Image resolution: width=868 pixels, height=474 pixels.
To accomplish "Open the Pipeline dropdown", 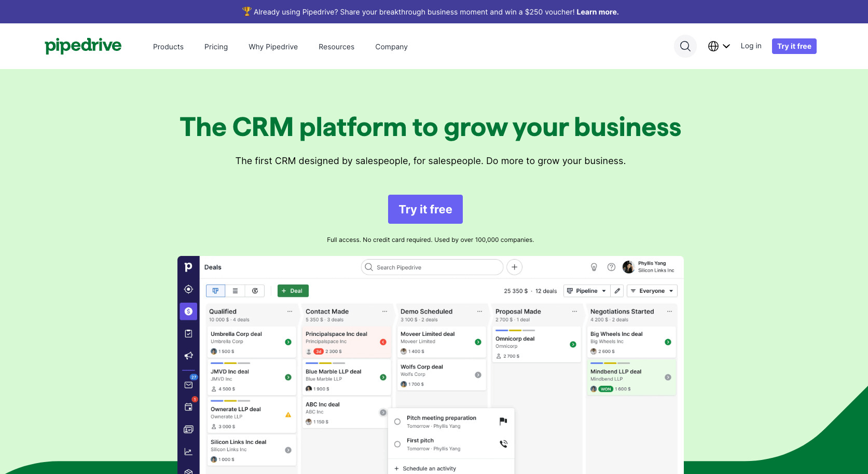I will click(586, 291).
